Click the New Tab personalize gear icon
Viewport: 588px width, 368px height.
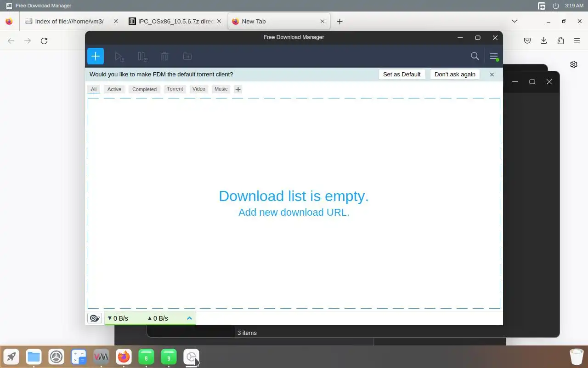tap(574, 64)
